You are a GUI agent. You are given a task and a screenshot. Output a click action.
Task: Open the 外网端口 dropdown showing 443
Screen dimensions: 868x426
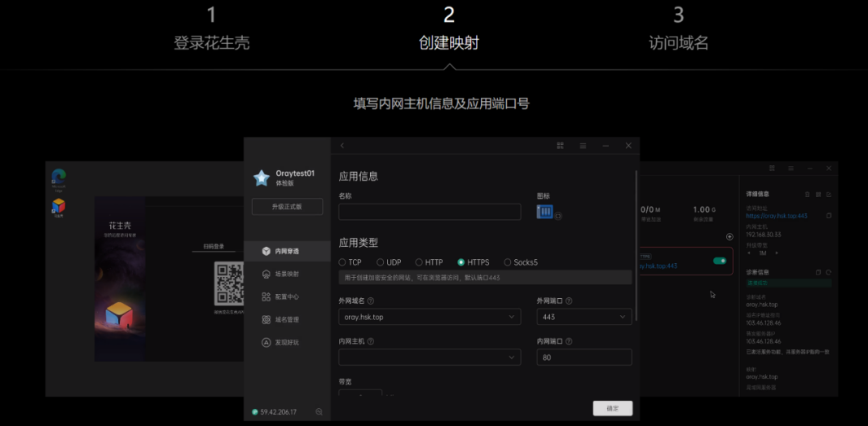584,317
